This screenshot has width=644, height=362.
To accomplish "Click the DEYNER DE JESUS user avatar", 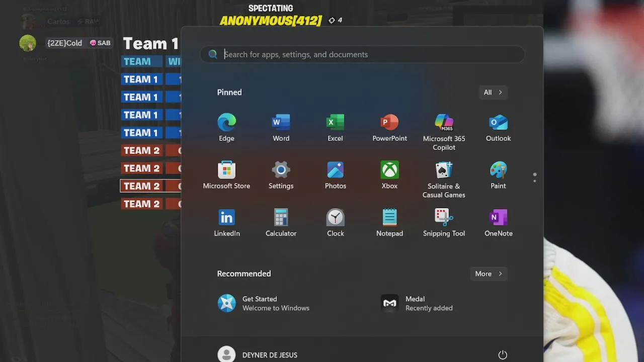I will pos(226,354).
